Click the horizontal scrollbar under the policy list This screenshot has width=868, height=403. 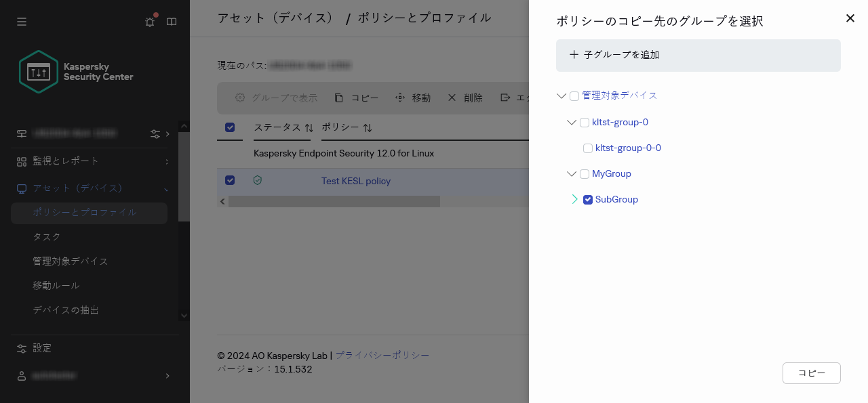pos(336,201)
